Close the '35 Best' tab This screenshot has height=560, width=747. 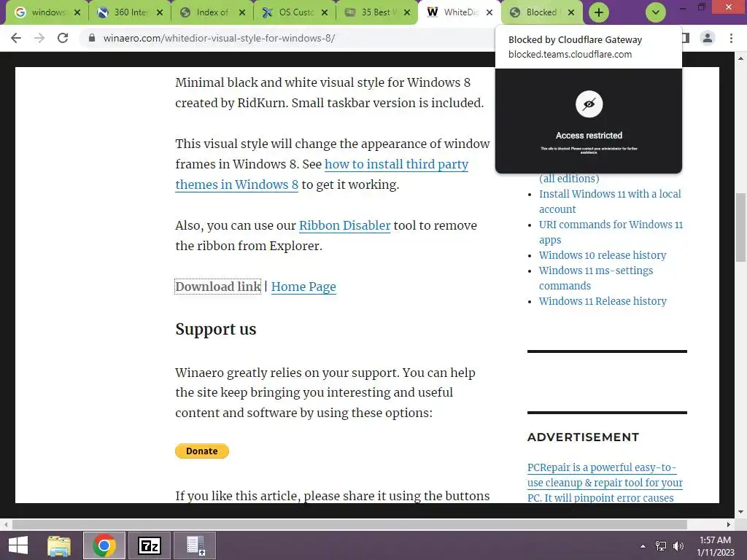click(x=407, y=12)
